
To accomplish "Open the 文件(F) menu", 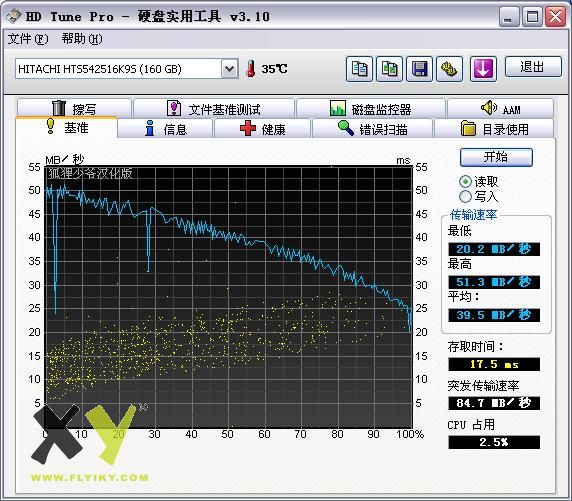I will coord(28,39).
